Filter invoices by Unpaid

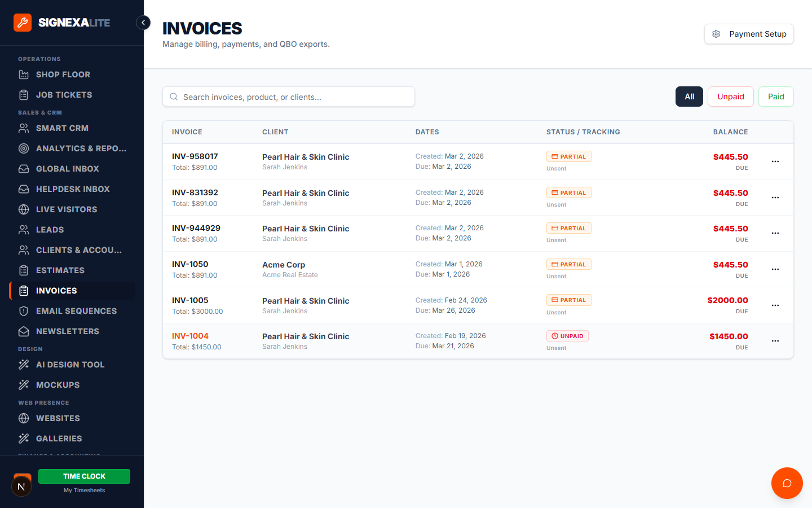click(730, 97)
